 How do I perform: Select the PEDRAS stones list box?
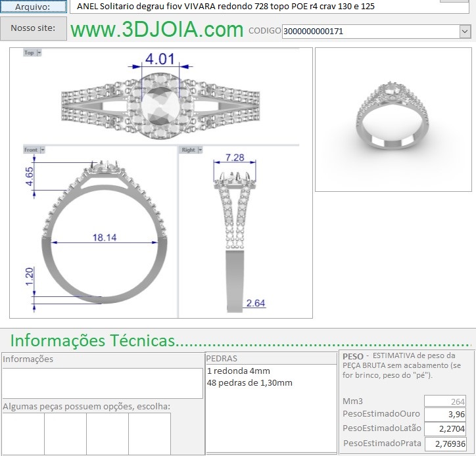click(x=271, y=407)
